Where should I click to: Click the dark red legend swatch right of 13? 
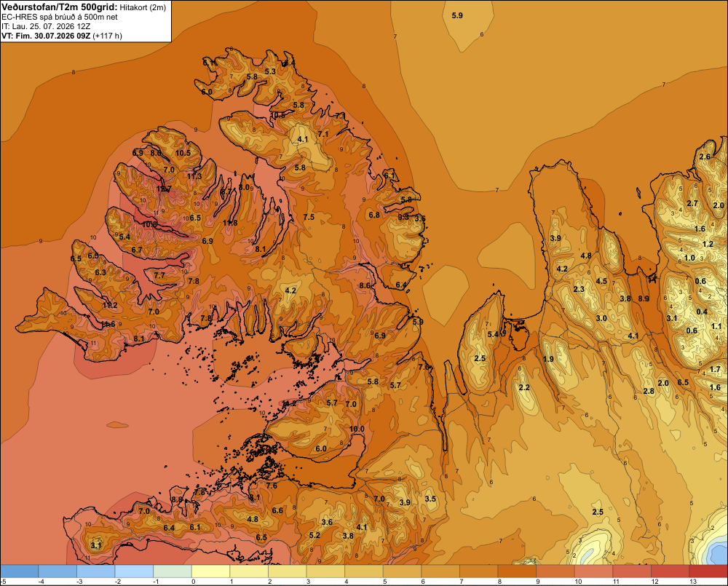708,571
